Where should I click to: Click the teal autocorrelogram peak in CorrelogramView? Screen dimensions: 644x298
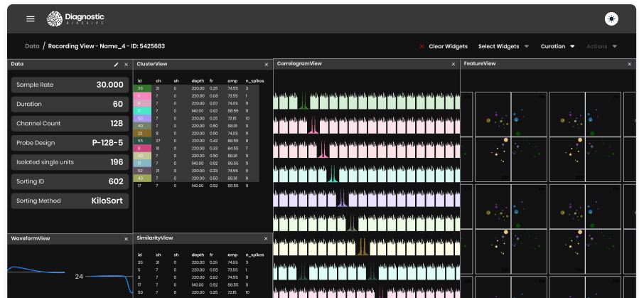click(x=332, y=174)
